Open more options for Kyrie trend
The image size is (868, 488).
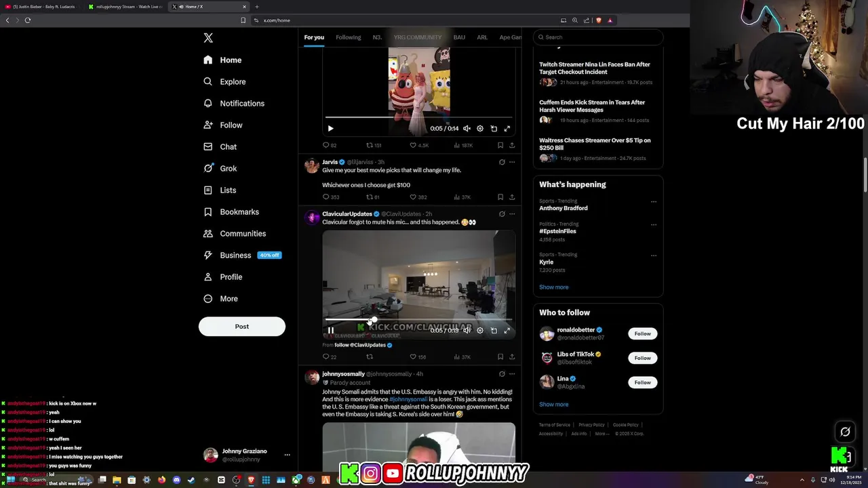pyautogui.click(x=654, y=256)
